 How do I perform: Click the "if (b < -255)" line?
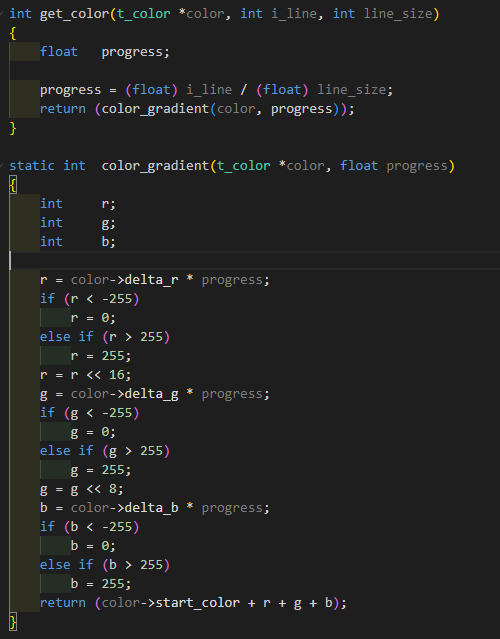[x=90, y=527]
